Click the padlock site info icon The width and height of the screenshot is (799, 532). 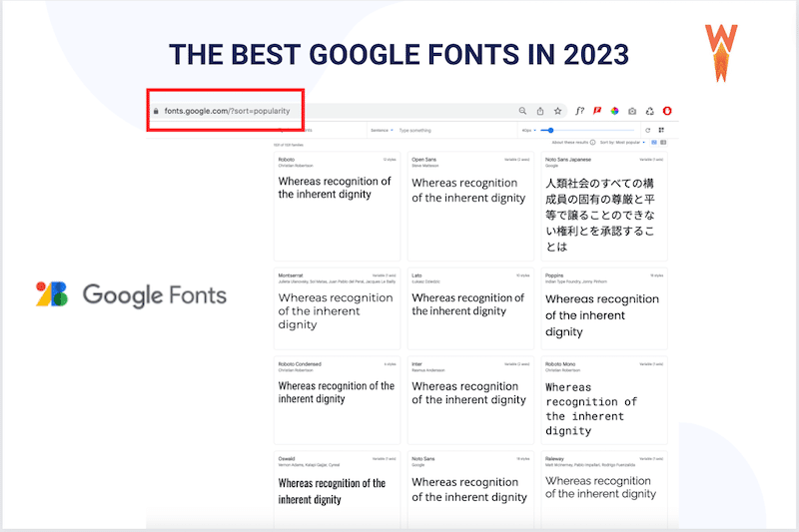(x=156, y=111)
